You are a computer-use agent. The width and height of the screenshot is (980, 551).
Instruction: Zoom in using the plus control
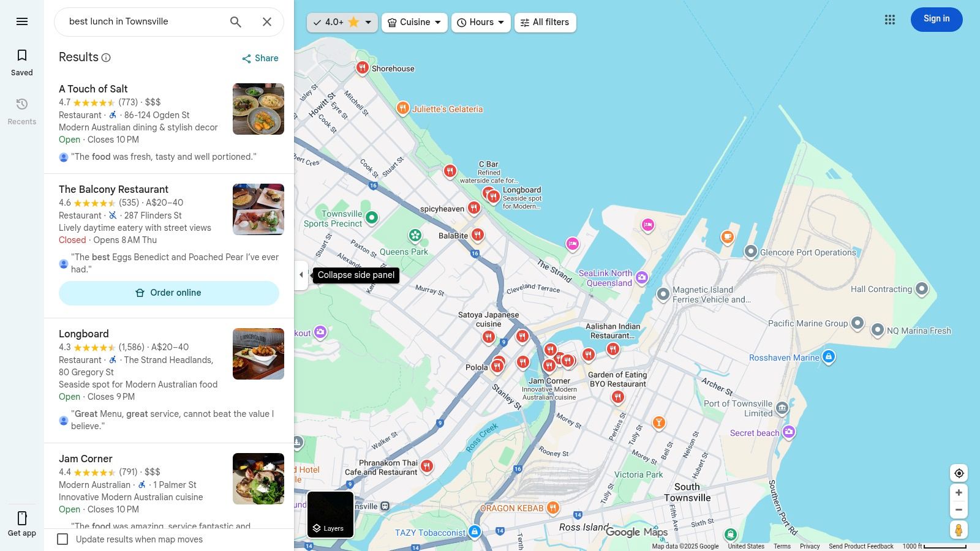point(959,492)
